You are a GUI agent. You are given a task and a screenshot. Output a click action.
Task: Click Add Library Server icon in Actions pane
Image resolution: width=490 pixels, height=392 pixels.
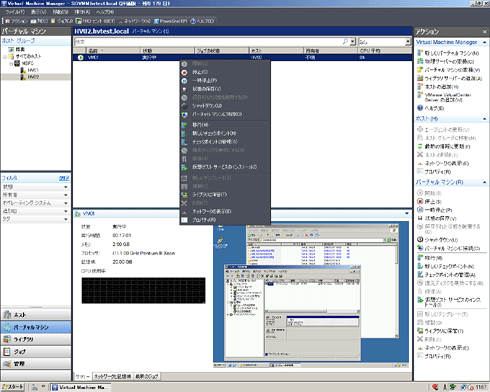point(420,78)
